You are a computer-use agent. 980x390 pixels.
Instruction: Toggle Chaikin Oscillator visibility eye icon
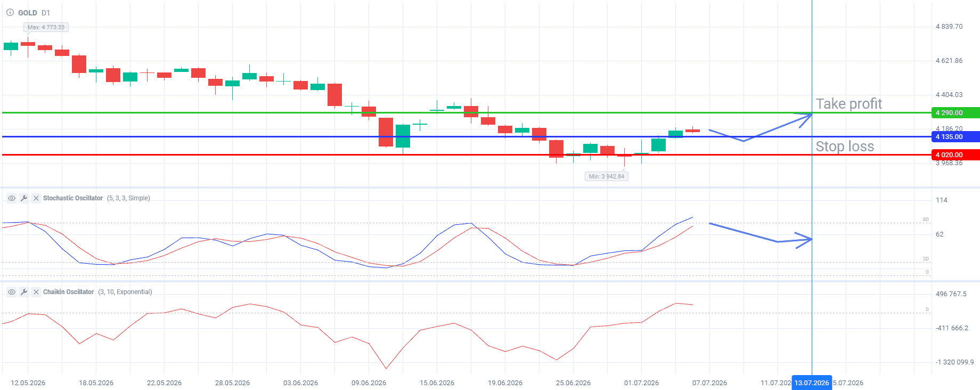click(11, 292)
